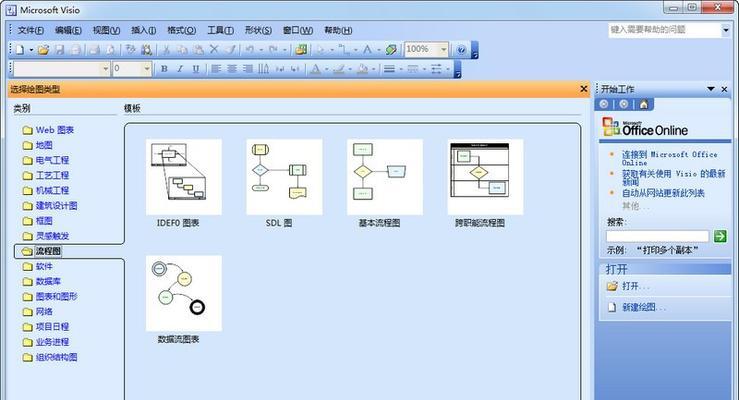Open the 开始工作 task pane dropdown arrow
Viewport: 739px width, 400px height.
711,89
